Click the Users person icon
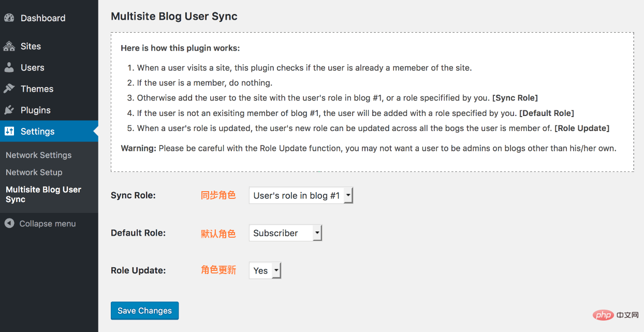 (x=9, y=67)
